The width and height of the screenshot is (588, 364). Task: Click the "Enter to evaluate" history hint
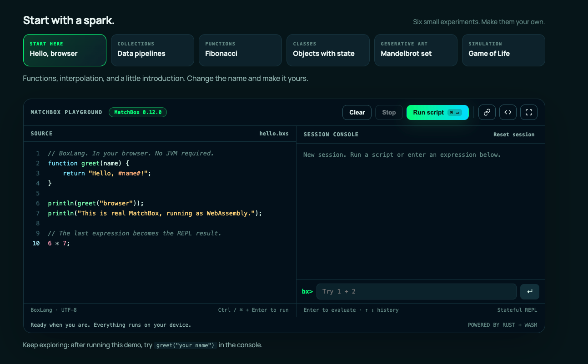pos(351,310)
